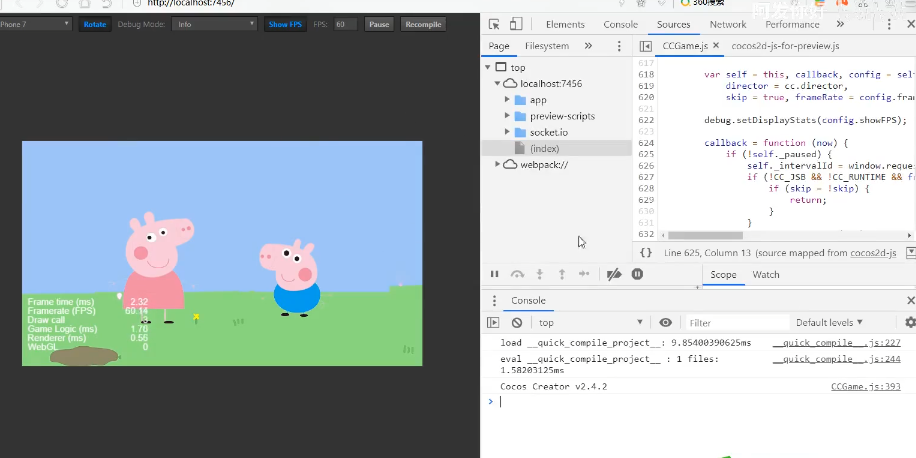Viewport: 916px width, 458px height.
Task: Open the Default levels dropdown
Action: (x=829, y=322)
